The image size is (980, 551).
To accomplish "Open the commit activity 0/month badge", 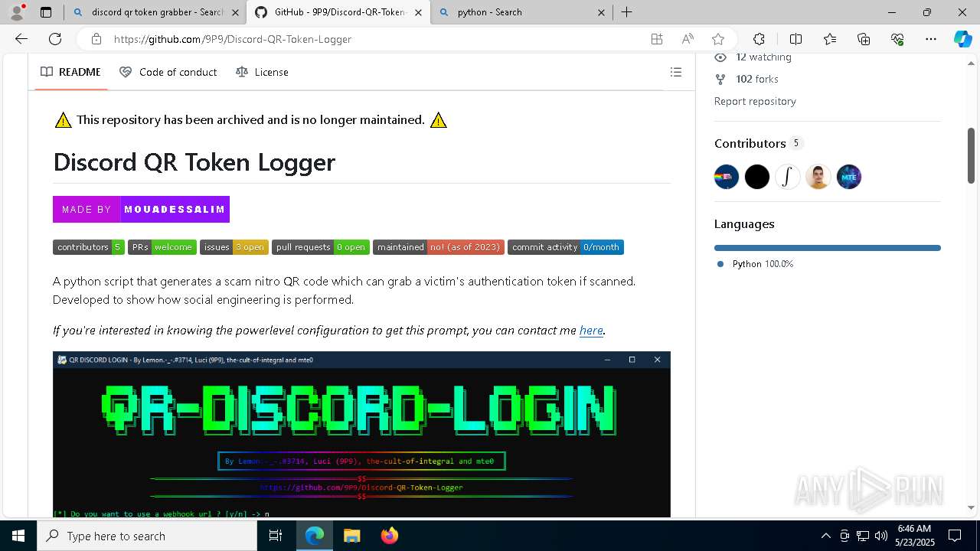I will (x=566, y=247).
